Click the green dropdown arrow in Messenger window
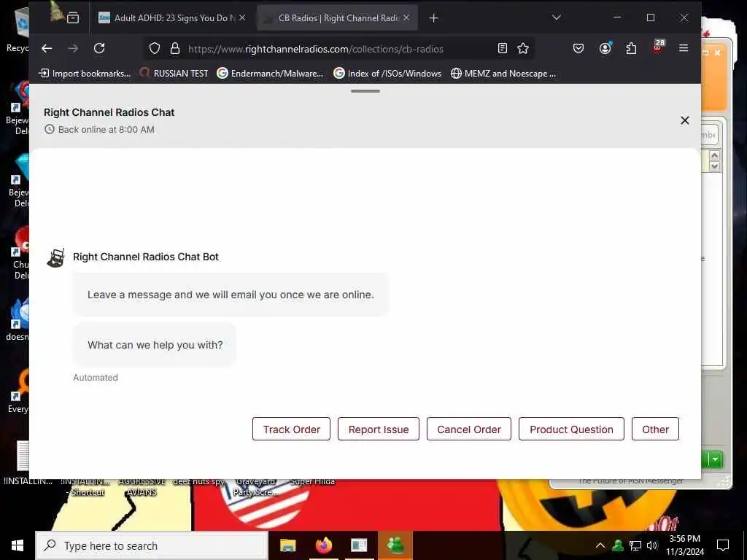Viewport: 747px width, 560px height. pos(715,459)
